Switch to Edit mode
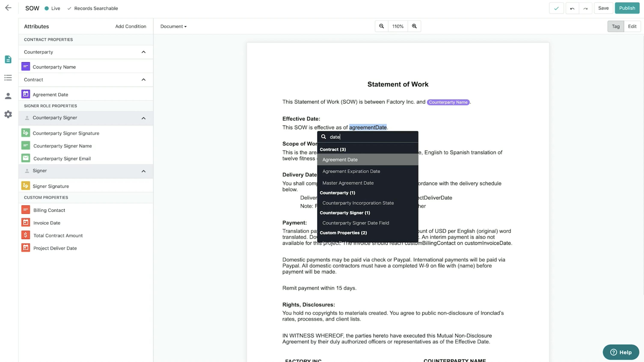Screen dimensions: 644x362 click(632, 26)
